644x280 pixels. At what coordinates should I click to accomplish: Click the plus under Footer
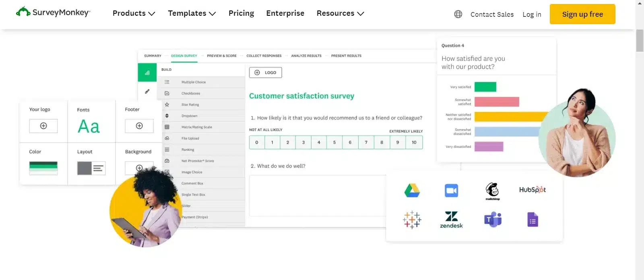click(139, 126)
